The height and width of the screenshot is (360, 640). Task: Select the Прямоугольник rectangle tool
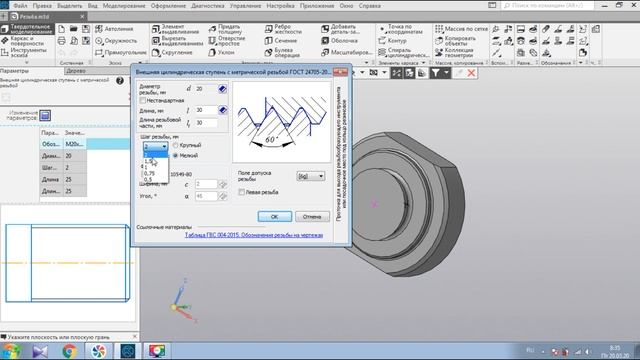[120, 53]
